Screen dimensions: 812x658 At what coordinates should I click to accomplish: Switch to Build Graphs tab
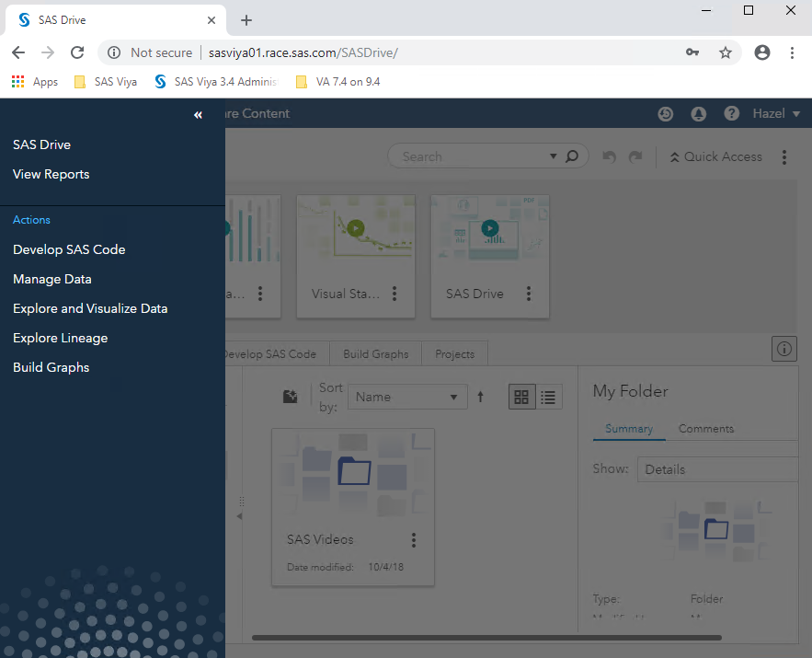tap(376, 354)
